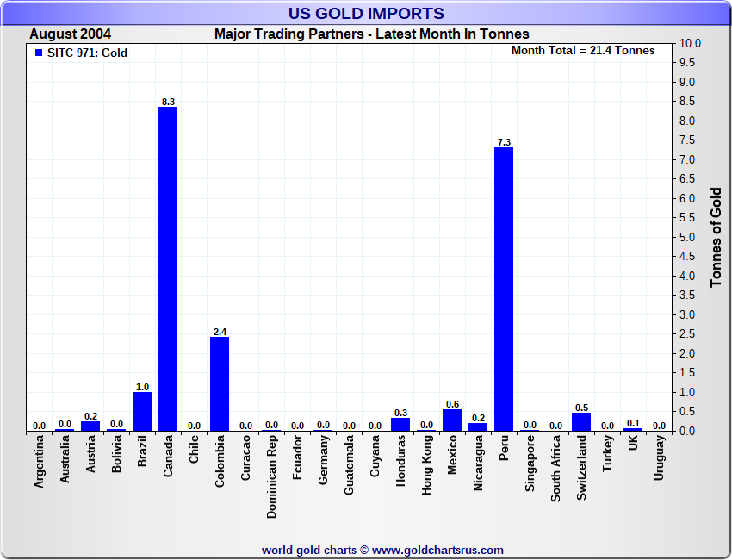
Task: Click the Mexico bar labeled 0.6
Action: [452, 420]
